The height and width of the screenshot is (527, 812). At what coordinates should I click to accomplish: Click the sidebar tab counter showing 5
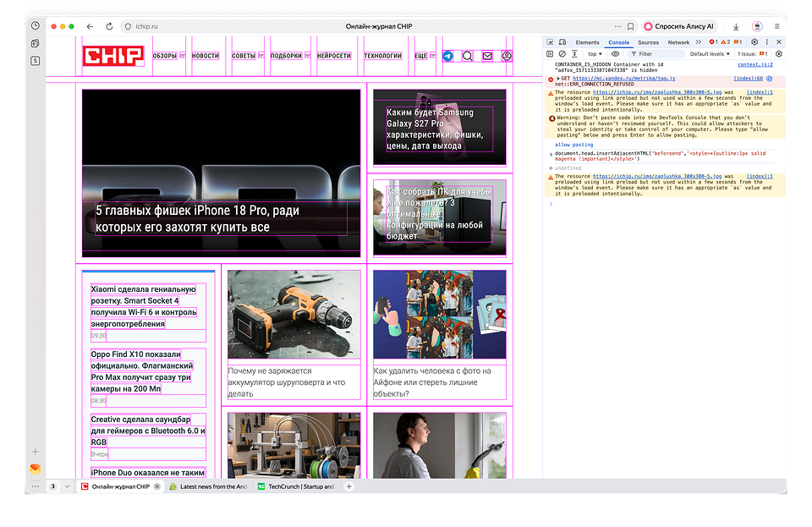pos(36,61)
